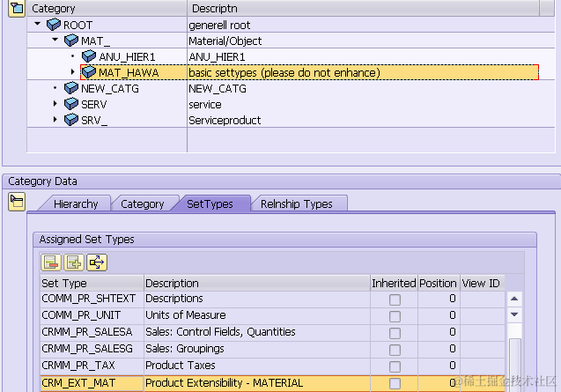Click the insert row icon in Assigned Set Types
Image resolution: width=561 pixels, height=392 pixels.
point(74,263)
